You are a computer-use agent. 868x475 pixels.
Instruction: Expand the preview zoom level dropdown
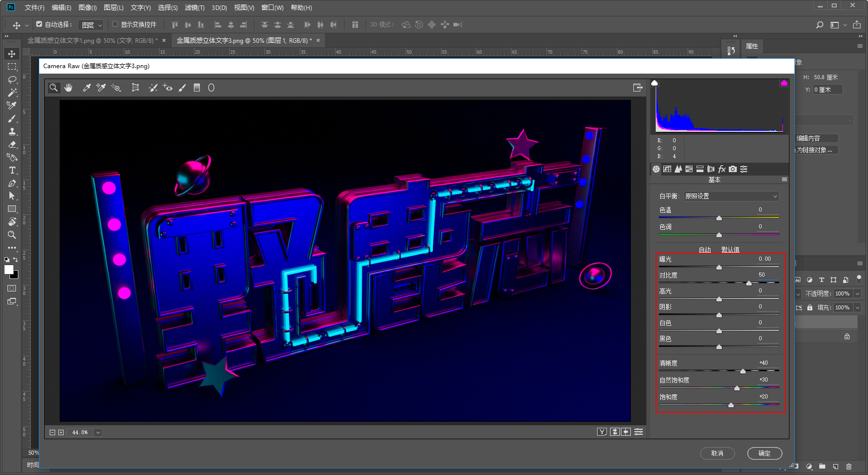pyautogui.click(x=98, y=432)
